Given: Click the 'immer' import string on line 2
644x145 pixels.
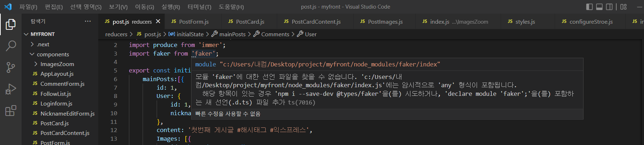Looking at the screenshot, I should click(210, 45).
